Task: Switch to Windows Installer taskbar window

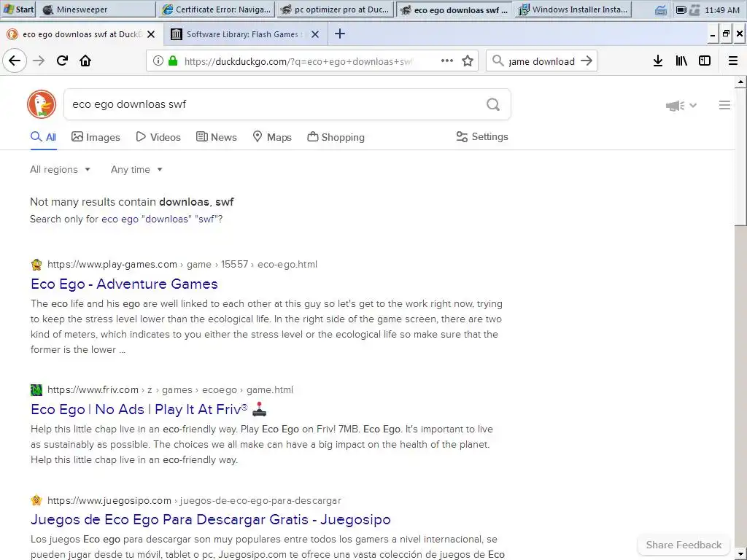Action: coord(573,9)
